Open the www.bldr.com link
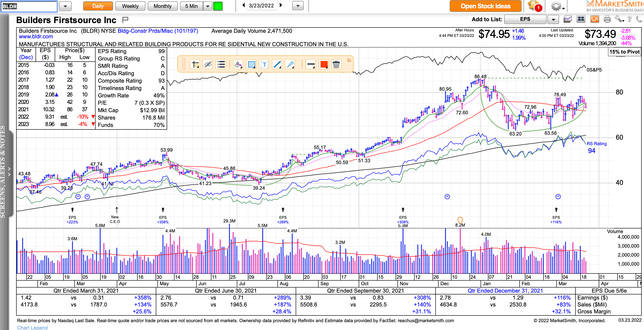 pos(36,36)
